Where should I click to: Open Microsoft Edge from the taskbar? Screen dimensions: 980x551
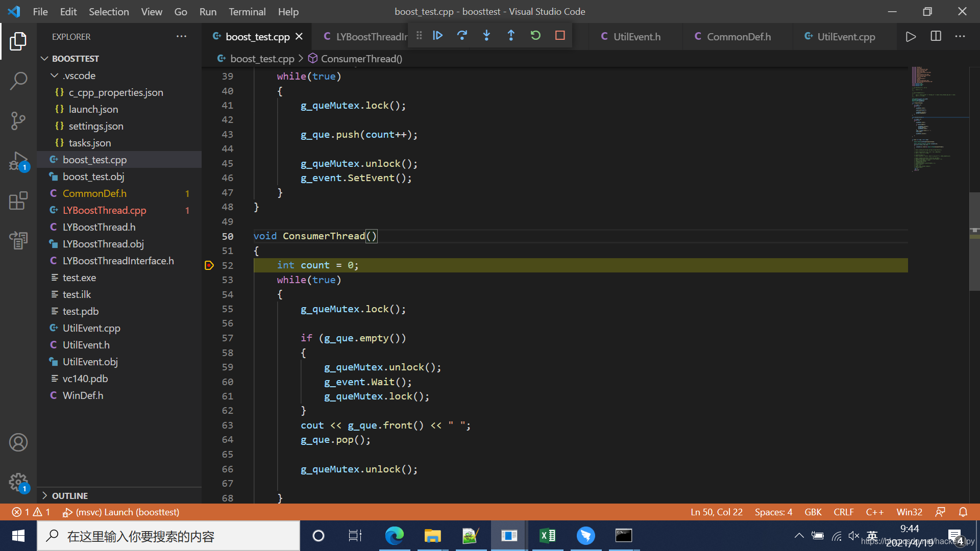pos(394,536)
